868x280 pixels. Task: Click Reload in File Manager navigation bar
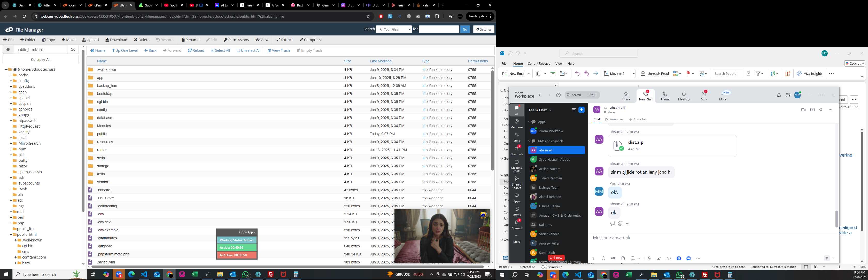196,51
